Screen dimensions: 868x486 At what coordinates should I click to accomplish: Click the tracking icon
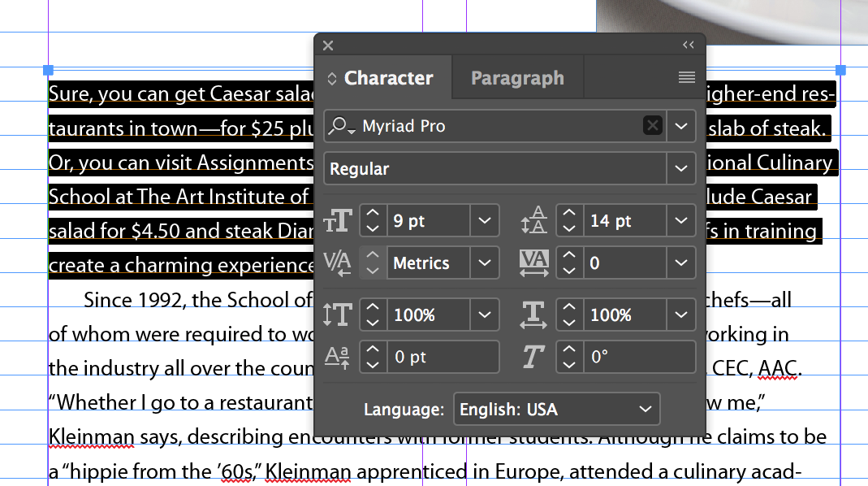coord(533,263)
